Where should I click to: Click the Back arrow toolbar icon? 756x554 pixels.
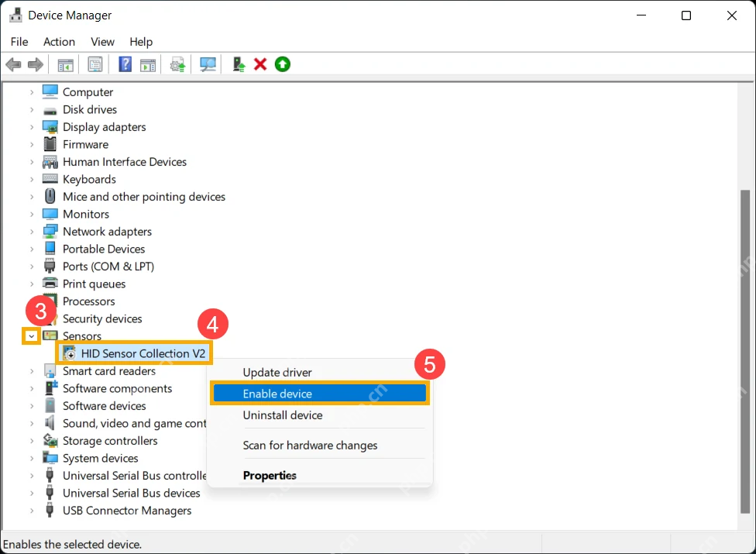pyautogui.click(x=13, y=64)
